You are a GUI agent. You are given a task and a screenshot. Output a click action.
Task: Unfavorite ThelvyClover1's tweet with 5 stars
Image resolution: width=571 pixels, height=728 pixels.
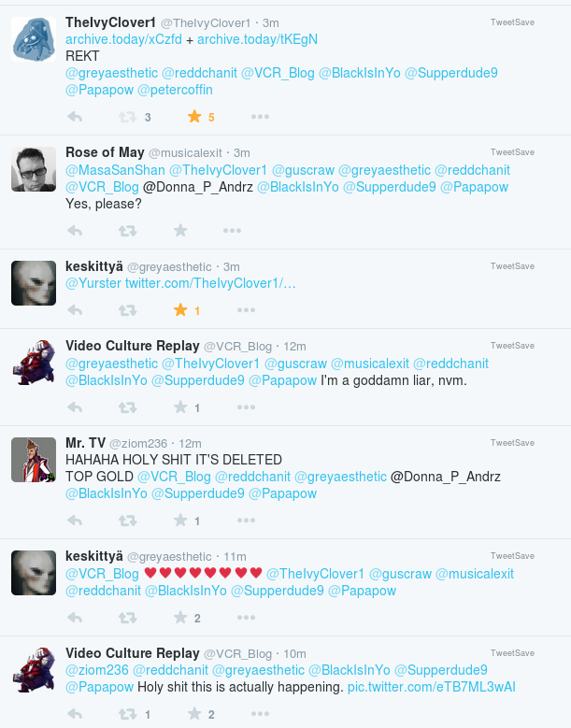[x=194, y=117]
